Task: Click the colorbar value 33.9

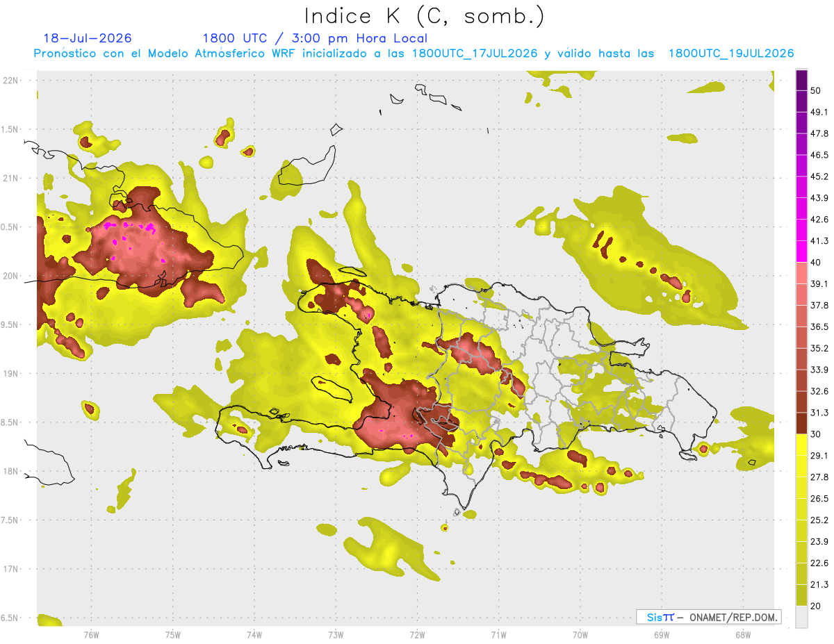Action: (819, 370)
